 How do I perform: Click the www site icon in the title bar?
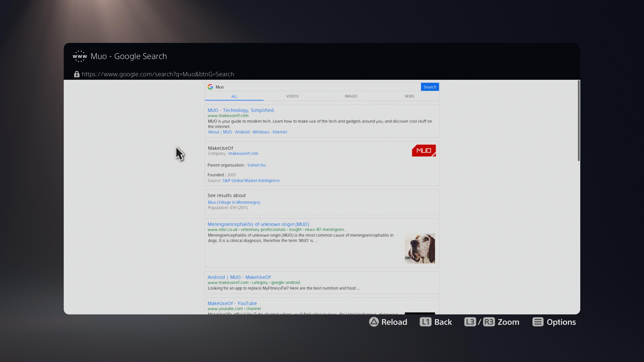coord(79,56)
